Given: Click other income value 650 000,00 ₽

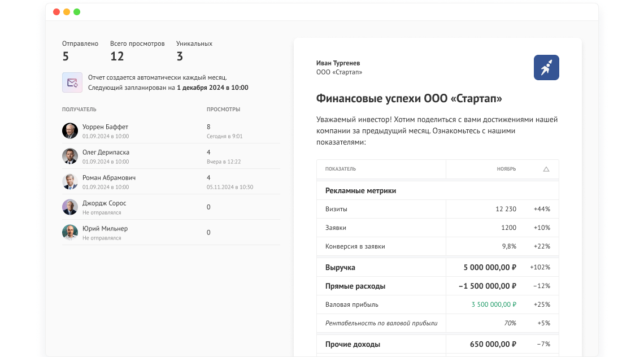Looking at the screenshot, I should click(x=493, y=344).
